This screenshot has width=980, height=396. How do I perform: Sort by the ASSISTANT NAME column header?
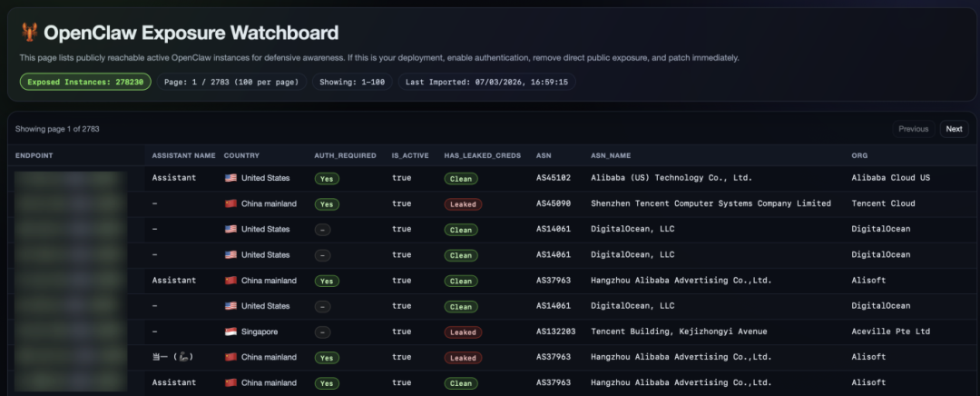tap(183, 156)
